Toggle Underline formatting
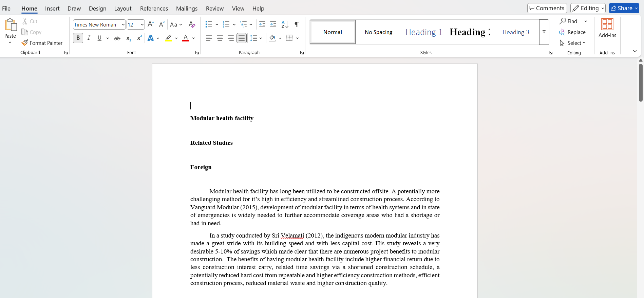644x298 pixels. click(x=99, y=38)
